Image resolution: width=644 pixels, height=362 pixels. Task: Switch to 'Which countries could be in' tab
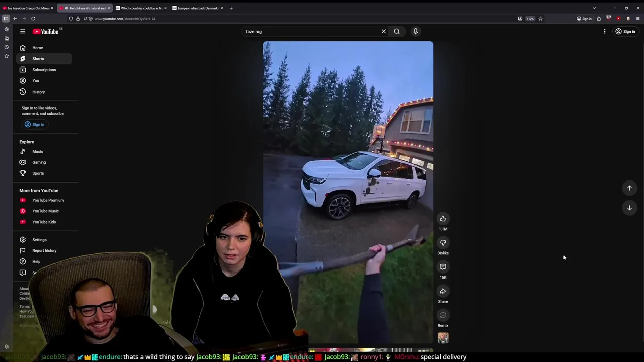pos(141,8)
